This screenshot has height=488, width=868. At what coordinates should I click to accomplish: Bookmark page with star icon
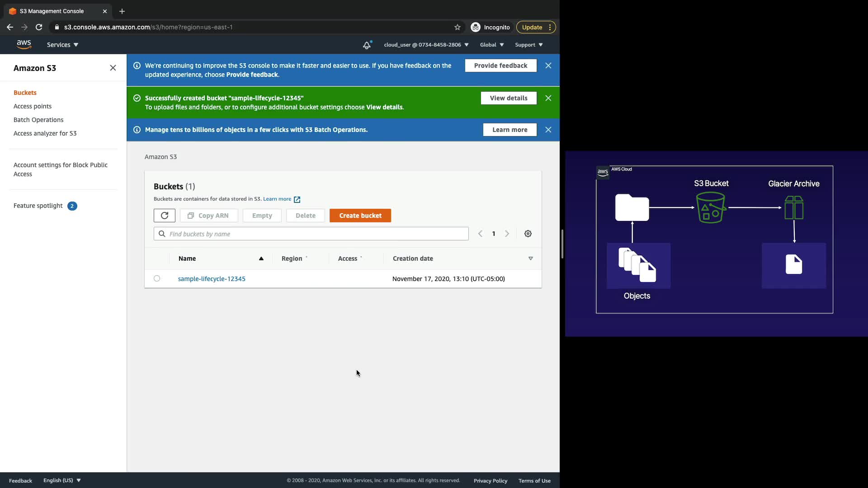(458, 27)
